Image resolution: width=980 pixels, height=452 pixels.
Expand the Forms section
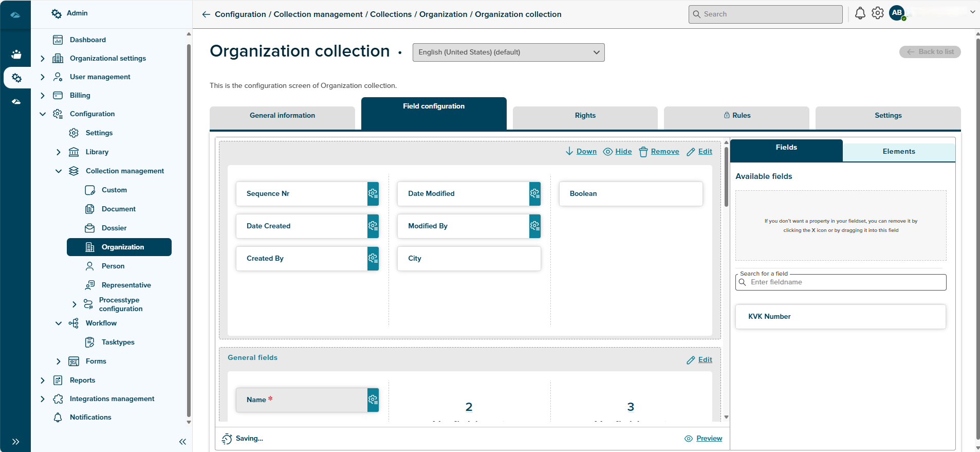(59, 361)
